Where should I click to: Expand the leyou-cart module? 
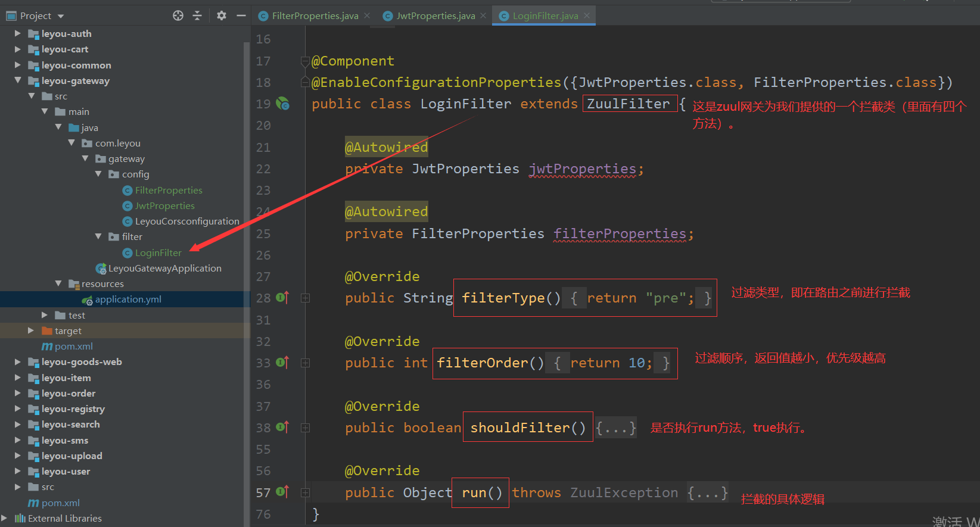click(17, 49)
